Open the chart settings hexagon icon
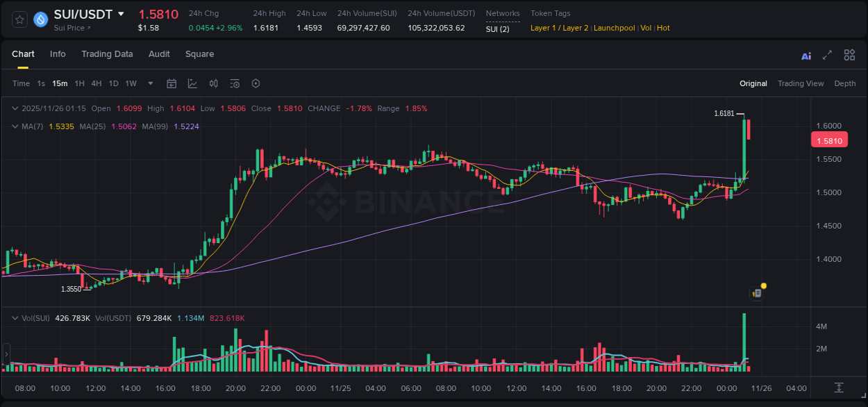The height and width of the screenshot is (407, 868). click(x=256, y=83)
